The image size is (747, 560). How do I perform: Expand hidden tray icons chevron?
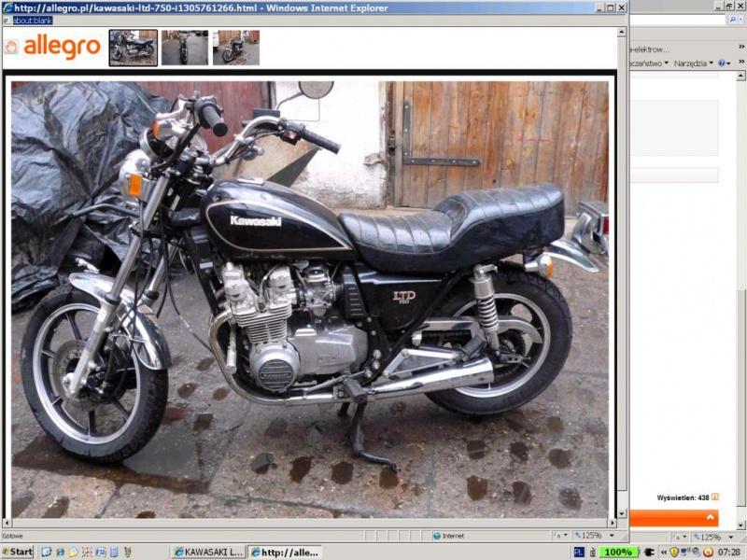(x=663, y=553)
